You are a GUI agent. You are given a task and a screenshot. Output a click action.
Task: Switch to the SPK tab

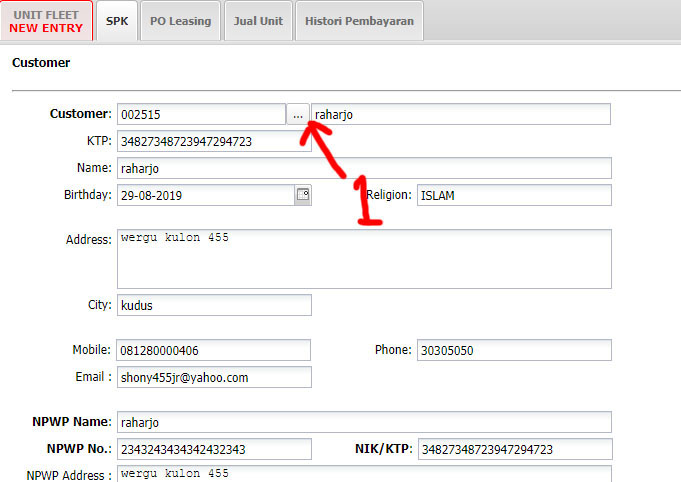(117, 21)
